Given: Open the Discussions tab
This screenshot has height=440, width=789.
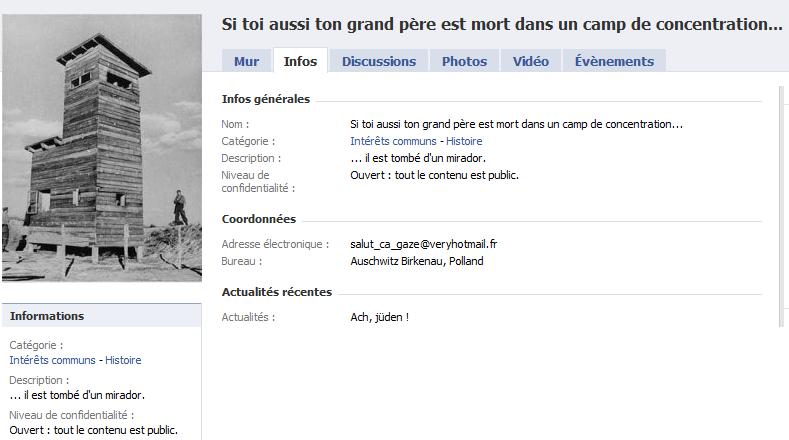Looking at the screenshot, I should [379, 61].
